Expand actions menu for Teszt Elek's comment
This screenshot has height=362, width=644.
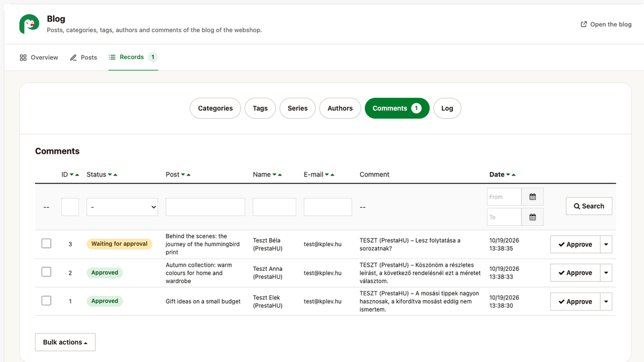[606, 302]
